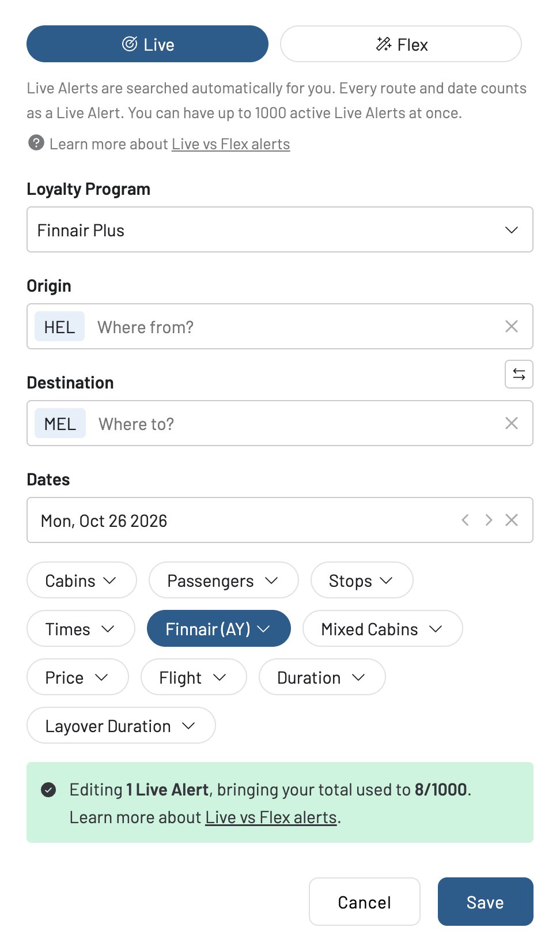Toggle the Finnair (AY) airline filter
Viewport: 560px width, 950px height.
(219, 628)
